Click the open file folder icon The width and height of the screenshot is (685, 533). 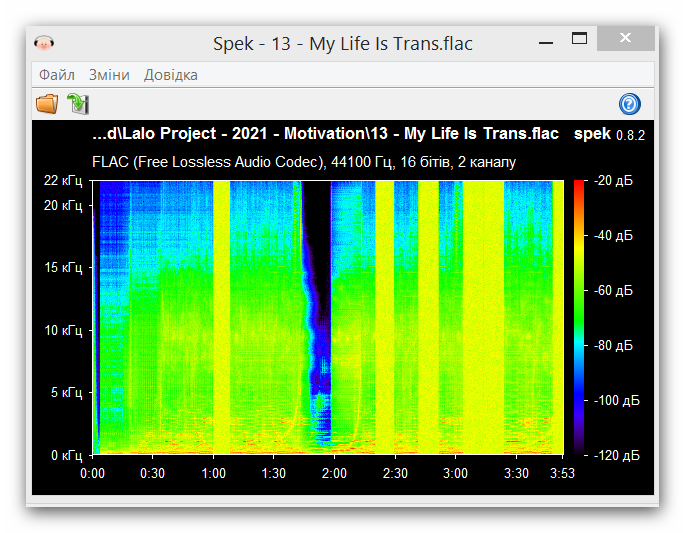coord(47,104)
